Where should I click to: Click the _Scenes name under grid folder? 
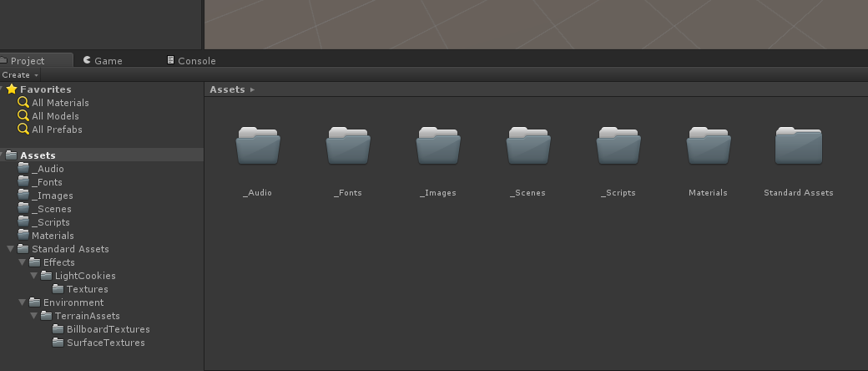pos(527,192)
